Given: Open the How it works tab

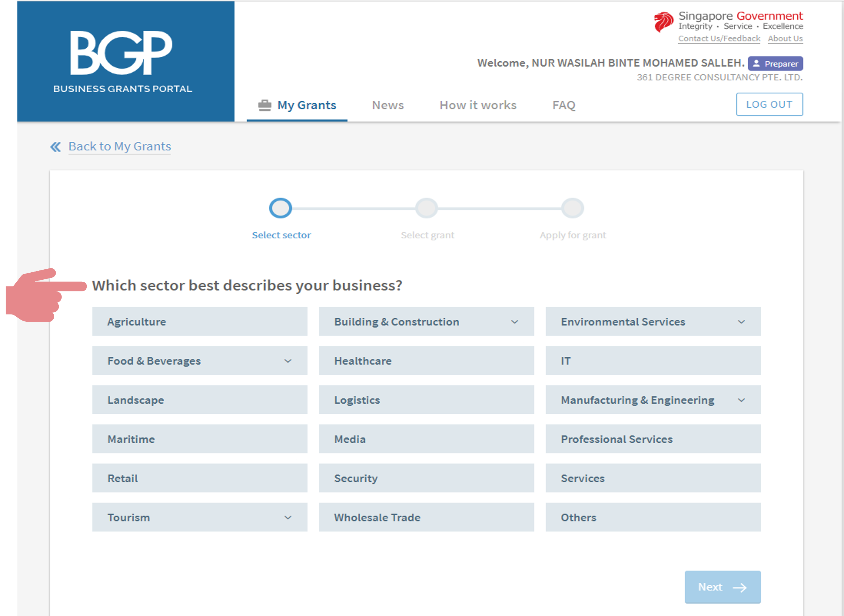Looking at the screenshot, I should (x=478, y=105).
